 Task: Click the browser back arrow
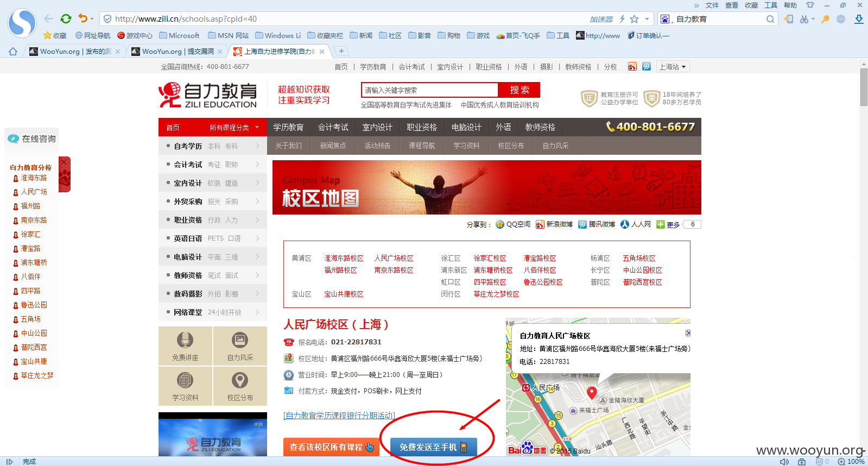click(48, 19)
